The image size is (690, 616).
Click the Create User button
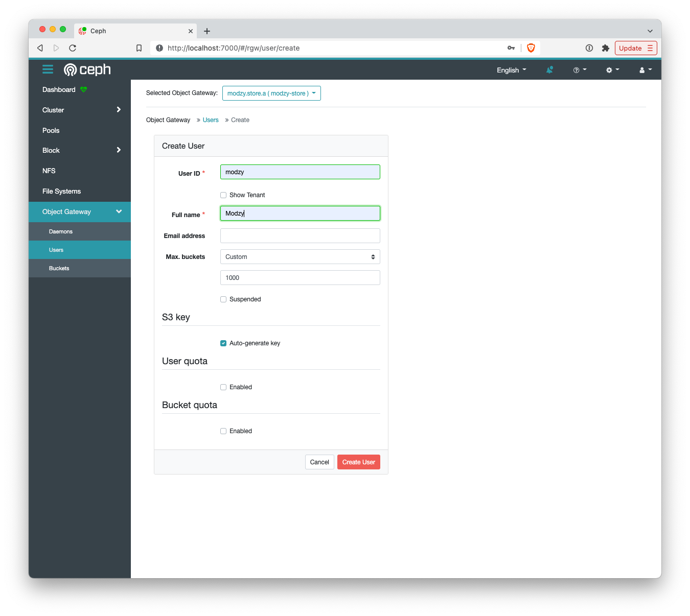pyautogui.click(x=359, y=462)
